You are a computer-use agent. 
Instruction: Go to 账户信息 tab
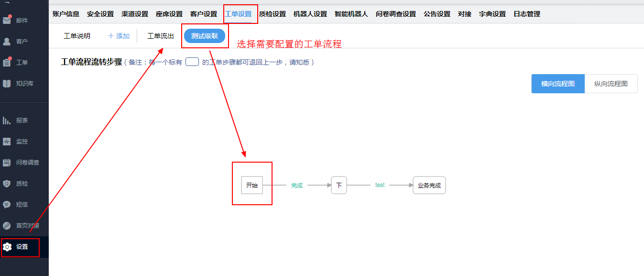click(66, 14)
